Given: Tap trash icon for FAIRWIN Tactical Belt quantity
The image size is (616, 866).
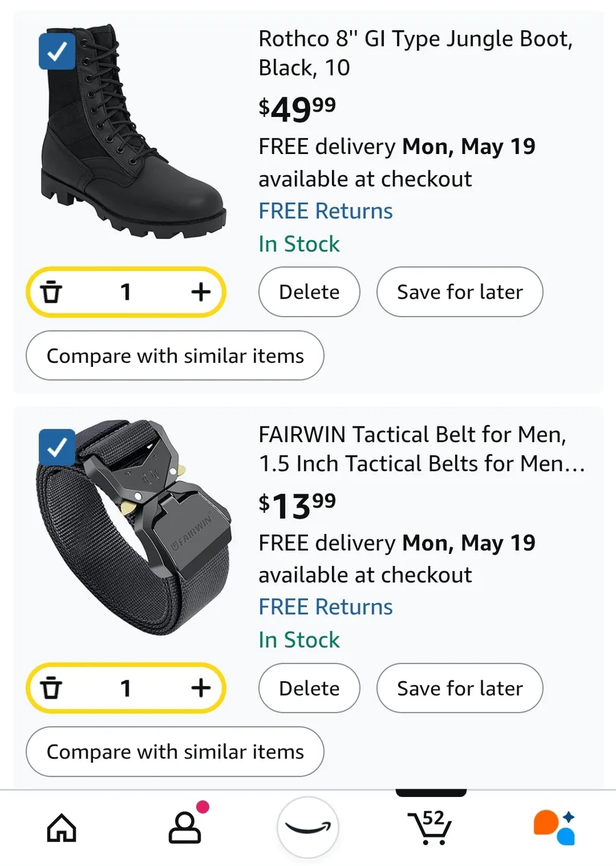Looking at the screenshot, I should click(51, 689).
